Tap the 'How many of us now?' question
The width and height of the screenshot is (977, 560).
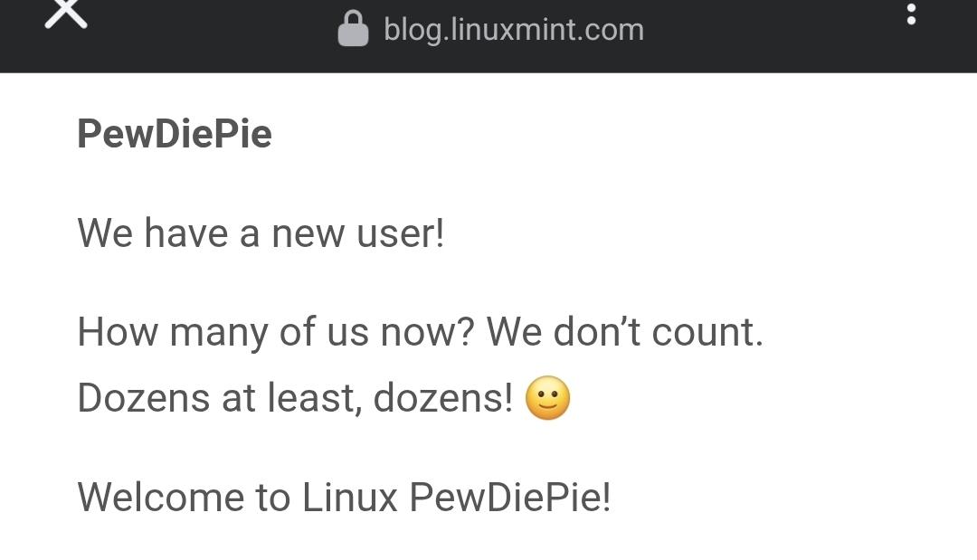tap(276, 332)
